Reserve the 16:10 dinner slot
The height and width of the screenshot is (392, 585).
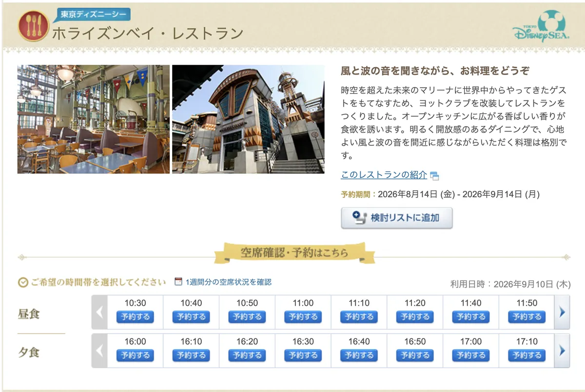pyautogui.click(x=191, y=355)
